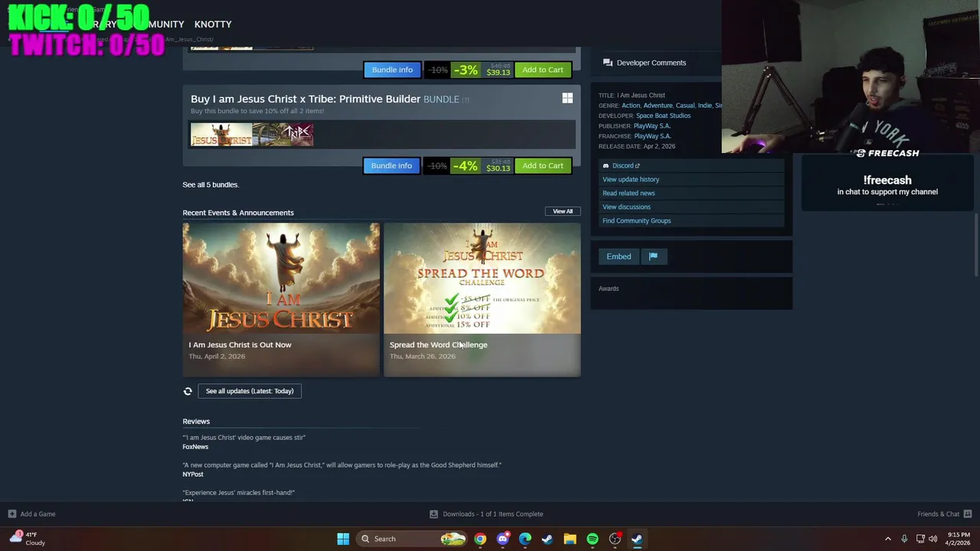Screen dimensions: 980x551
Task: Click the Downloads status icon
Action: tap(433, 514)
